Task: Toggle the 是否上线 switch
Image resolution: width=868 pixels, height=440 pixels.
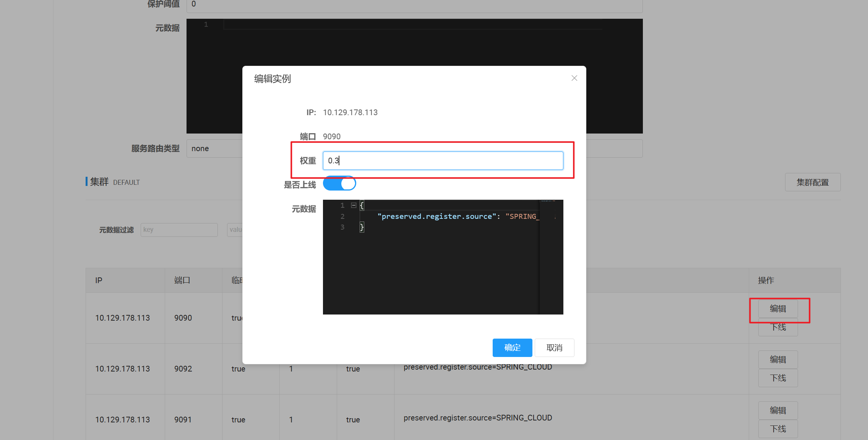Action: pyautogui.click(x=339, y=184)
